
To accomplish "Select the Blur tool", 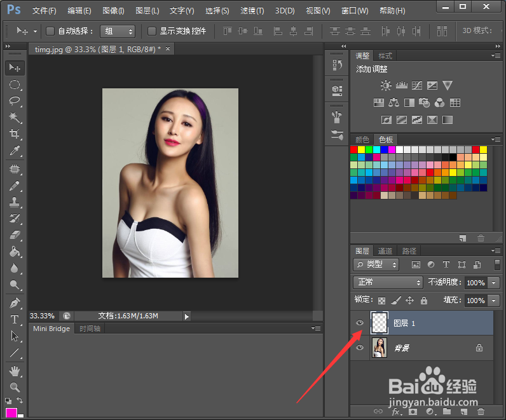I will [15, 268].
